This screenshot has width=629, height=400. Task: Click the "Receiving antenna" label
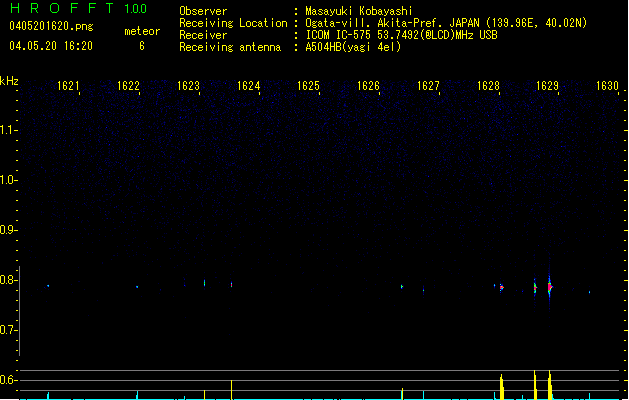(230, 47)
